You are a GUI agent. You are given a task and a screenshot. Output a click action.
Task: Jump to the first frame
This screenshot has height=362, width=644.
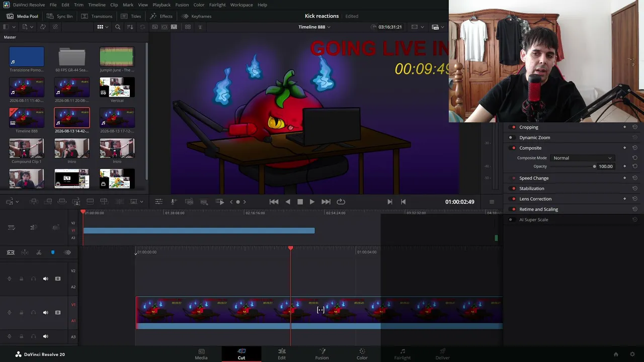[274, 202]
